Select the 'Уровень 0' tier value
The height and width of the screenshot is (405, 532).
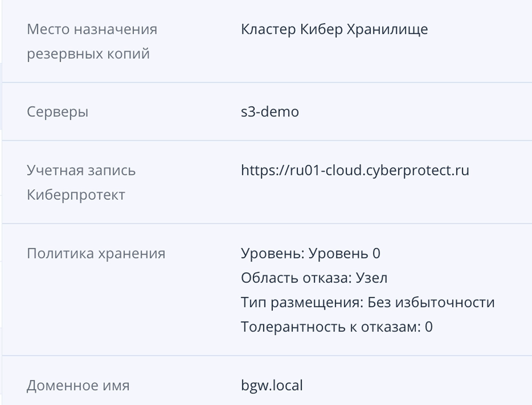pos(344,254)
